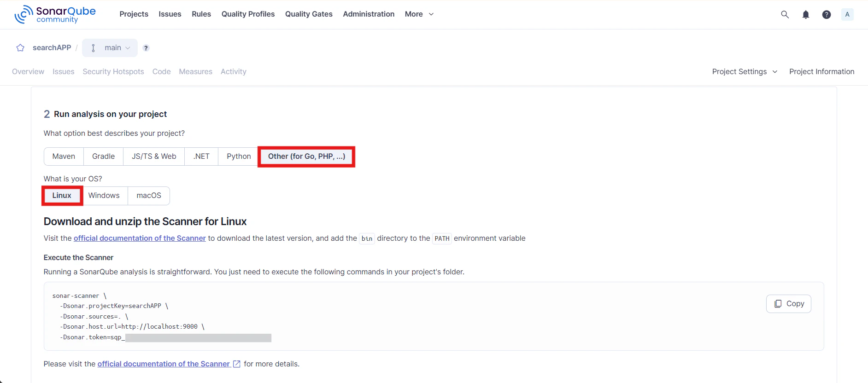This screenshot has width=868, height=383.
Task: Open the Issues top menu
Action: tap(170, 14)
